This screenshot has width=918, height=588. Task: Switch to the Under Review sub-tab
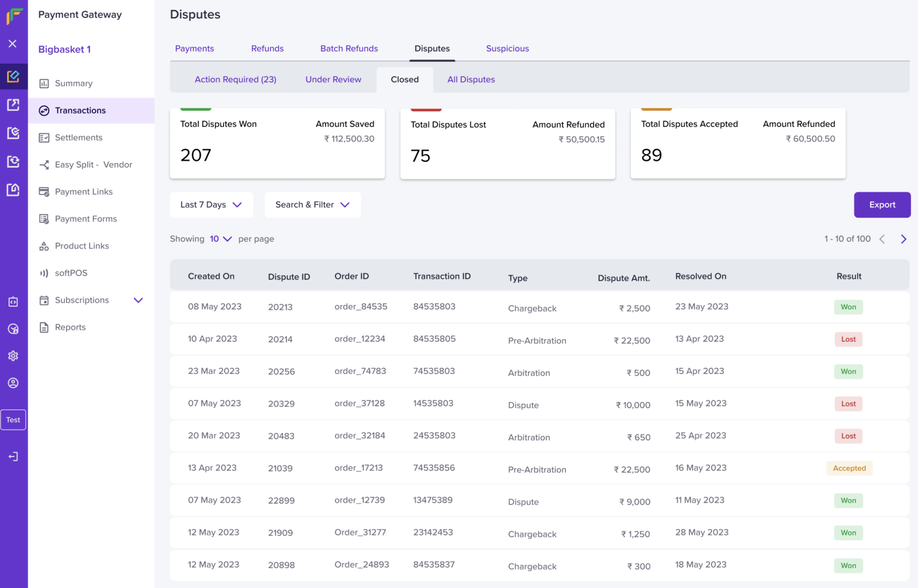point(333,80)
